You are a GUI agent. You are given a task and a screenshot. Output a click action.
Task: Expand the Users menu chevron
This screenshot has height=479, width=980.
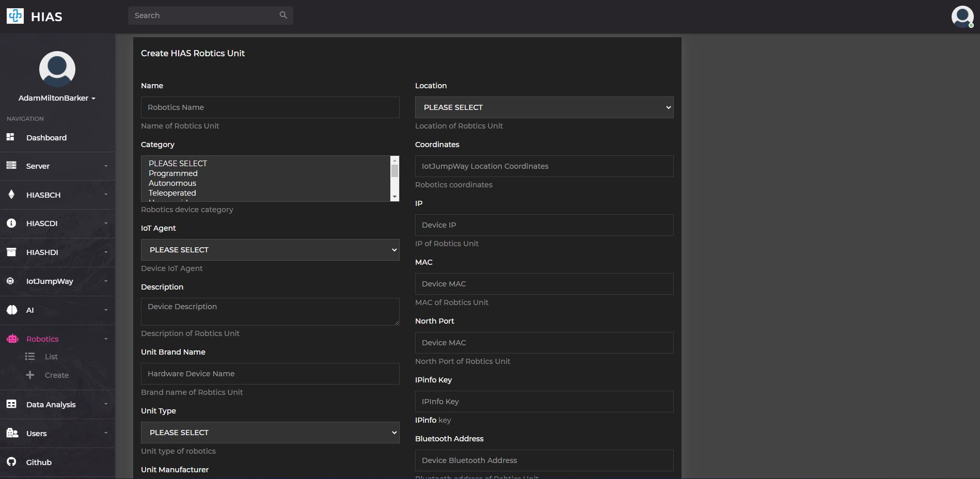tap(106, 433)
